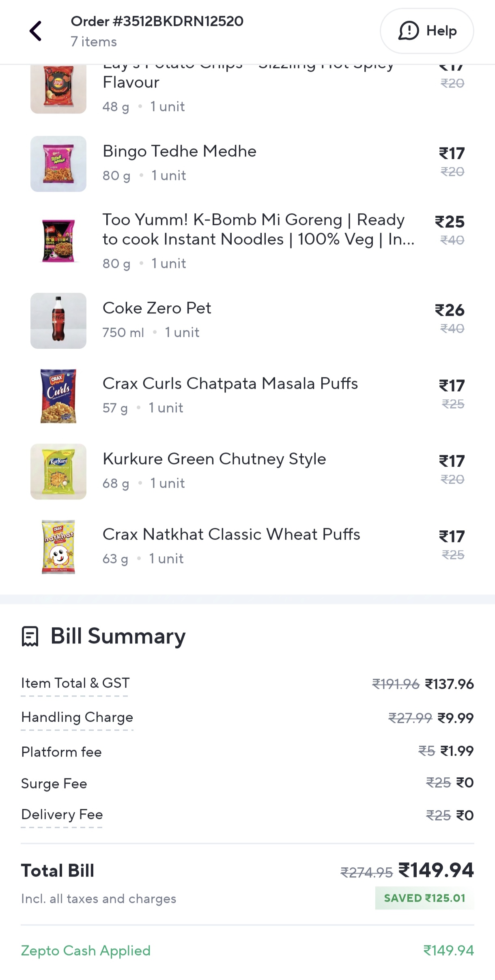Open the Too Yumm K-Bomb noodles image
495x980 pixels.
(x=58, y=241)
